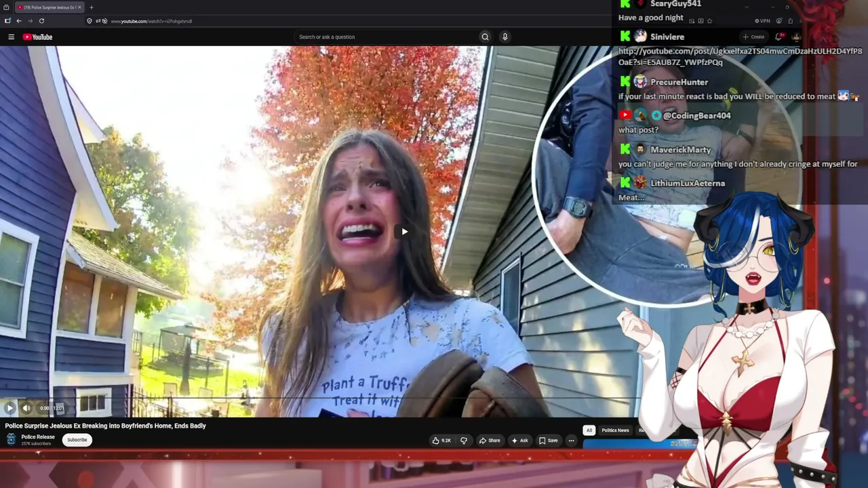Play the video with the center play button
Screen dimensions: 868x488
point(404,232)
